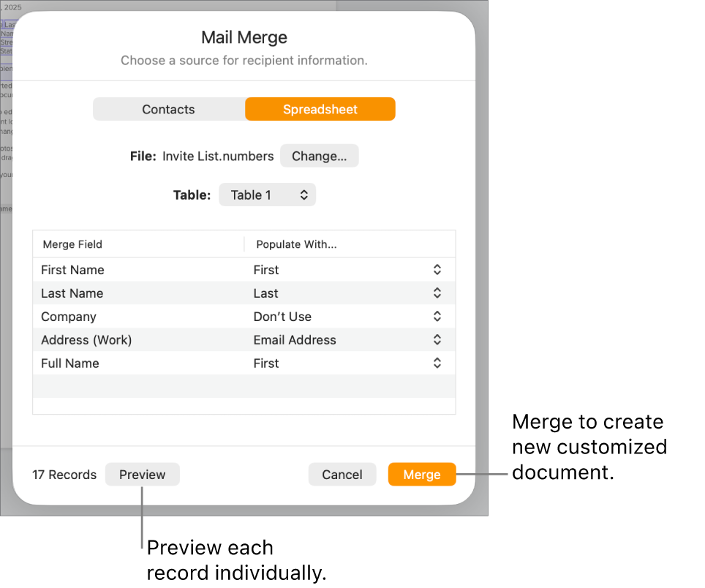This screenshot has height=588, width=705.
Task: Click Preview to see merged records
Action: (x=142, y=474)
